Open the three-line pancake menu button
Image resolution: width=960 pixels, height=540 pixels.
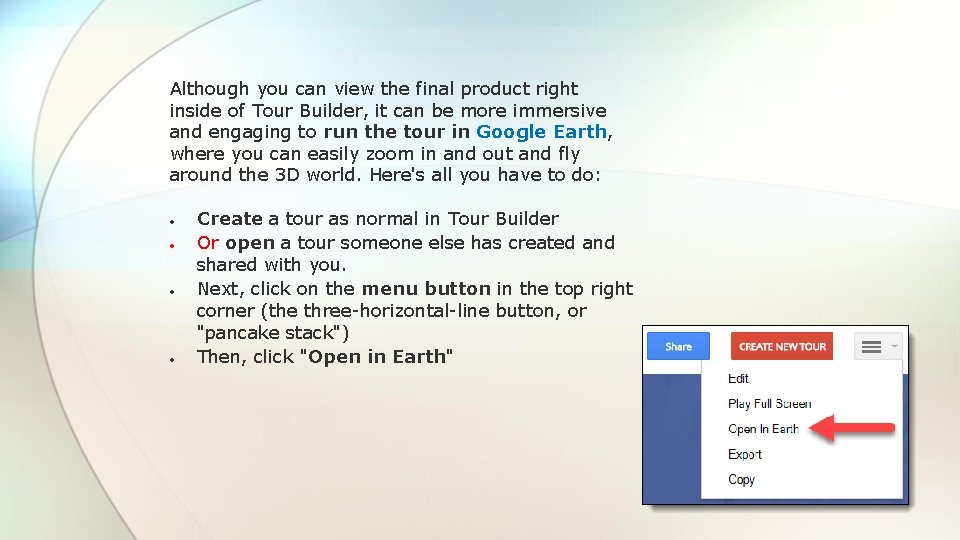pyautogui.click(x=871, y=347)
